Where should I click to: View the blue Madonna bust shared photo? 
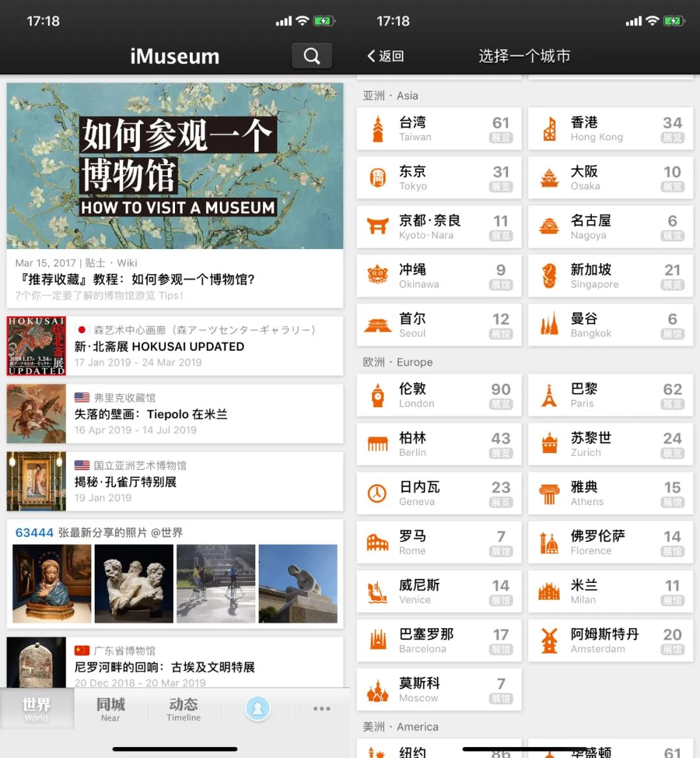(x=52, y=584)
